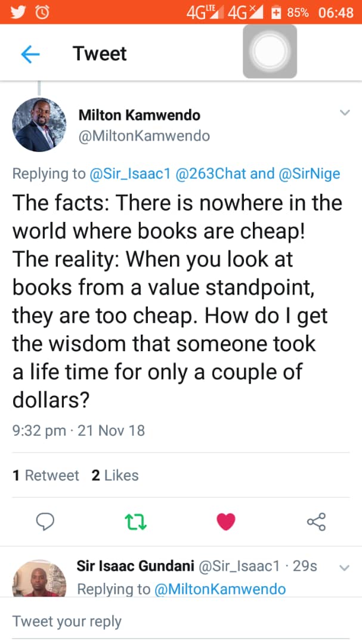Viewport: 362px width, 644px height.
Task: View the 1 Retweet list
Action: tap(46, 475)
